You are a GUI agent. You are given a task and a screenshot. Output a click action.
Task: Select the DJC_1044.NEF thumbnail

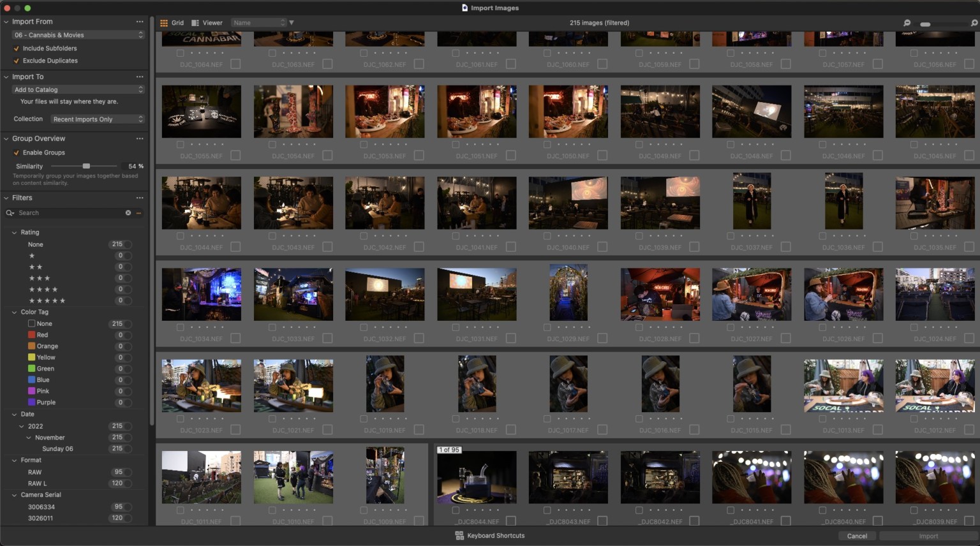(x=202, y=202)
